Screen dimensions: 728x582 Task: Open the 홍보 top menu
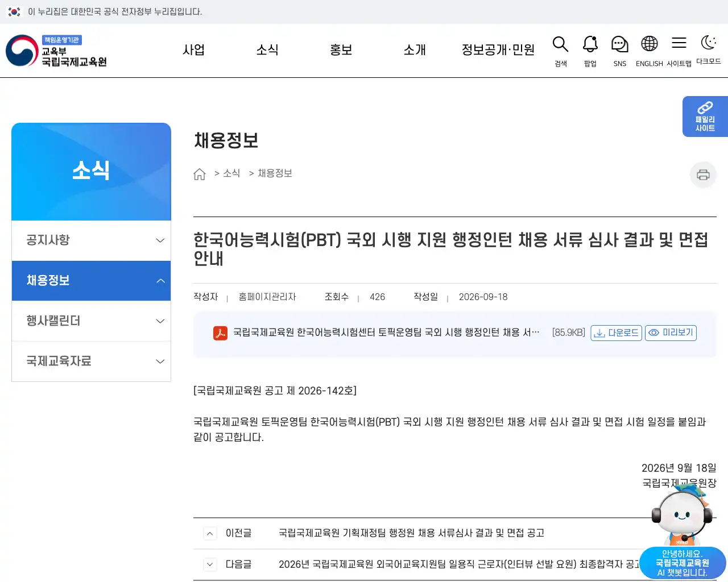click(x=341, y=50)
